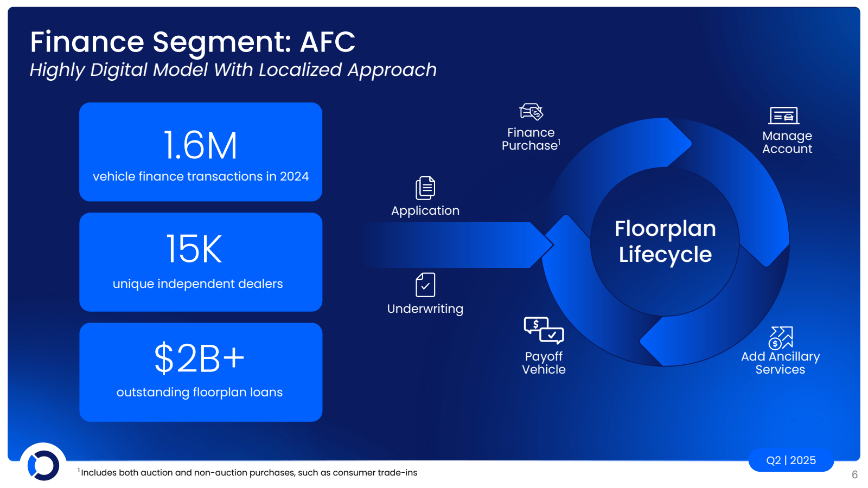Click the page number 6
Image resolution: width=868 pixels, height=488 pixels.
click(854, 474)
